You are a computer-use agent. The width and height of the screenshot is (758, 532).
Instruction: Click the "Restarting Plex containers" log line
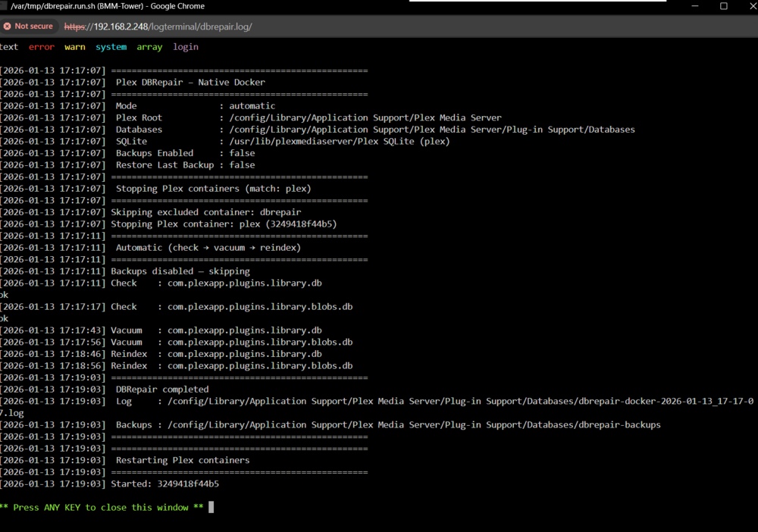coord(183,461)
